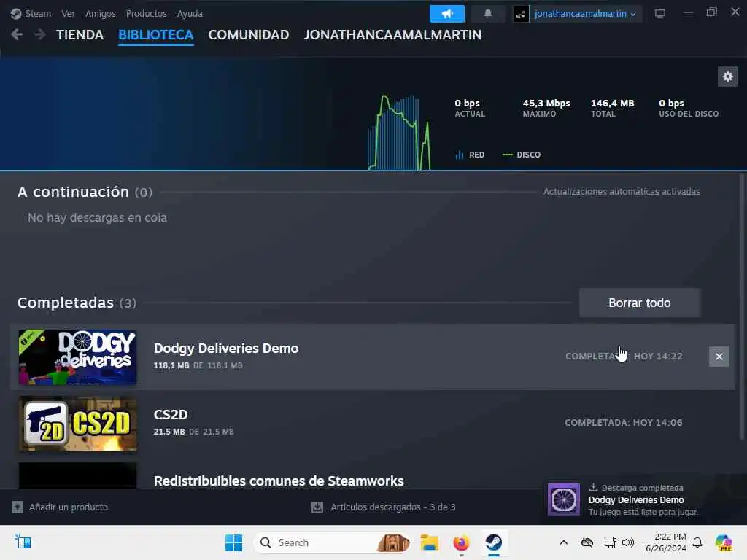This screenshot has height=560, width=747.
Task: Click the 'A continuación (0)' heading
Action: point(85,192)
